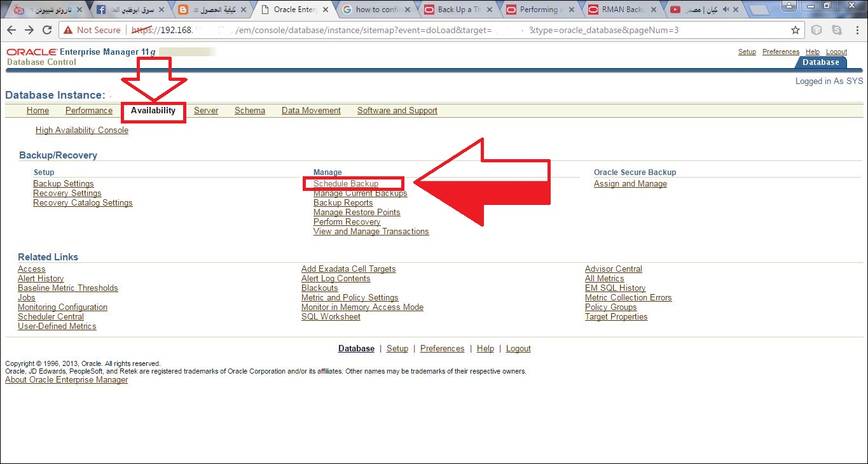Image resolution: width=868 pixels, height=464 pixels.
Task: Go back using the browser back arrow
Action: 12,30
